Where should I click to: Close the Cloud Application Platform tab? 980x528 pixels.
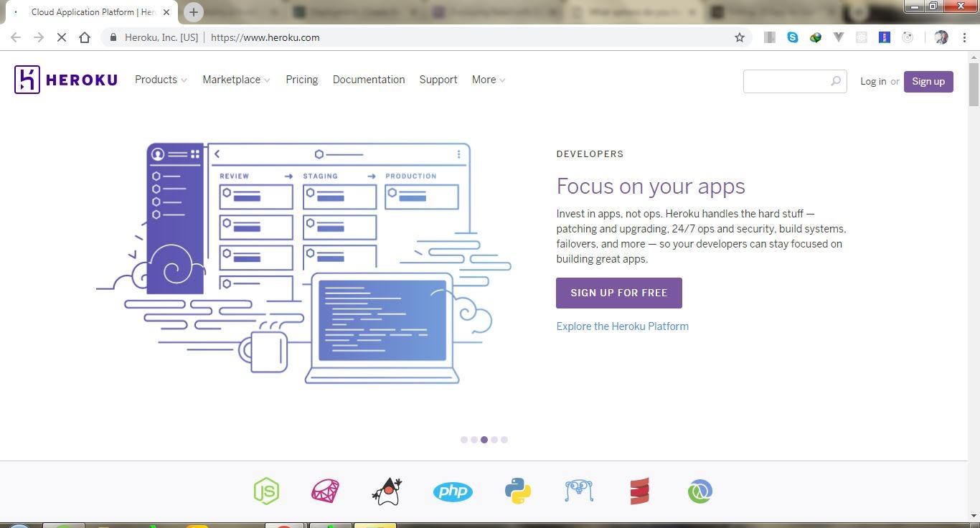click(166, 12)
